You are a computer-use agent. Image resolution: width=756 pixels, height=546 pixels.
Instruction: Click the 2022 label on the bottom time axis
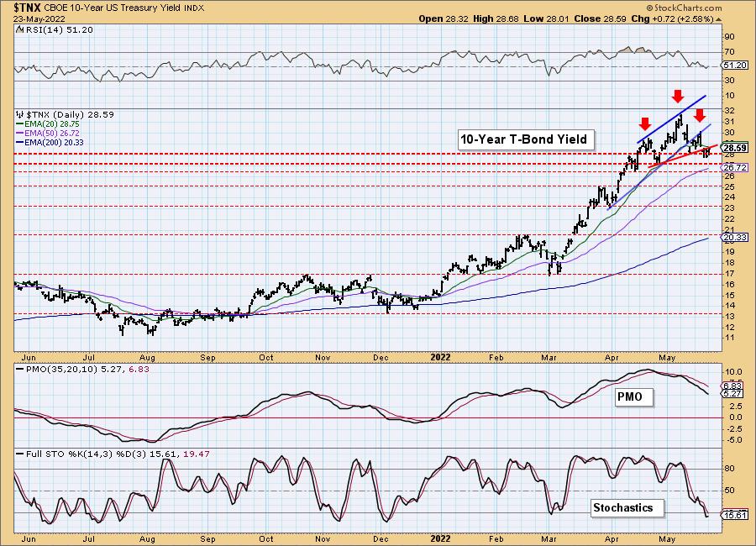coord(440,538)
